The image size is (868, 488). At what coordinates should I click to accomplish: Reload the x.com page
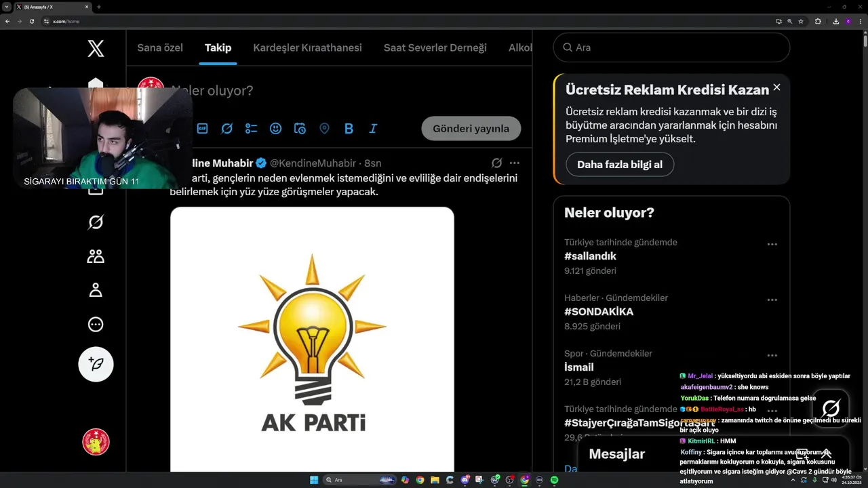click(32, 21)
